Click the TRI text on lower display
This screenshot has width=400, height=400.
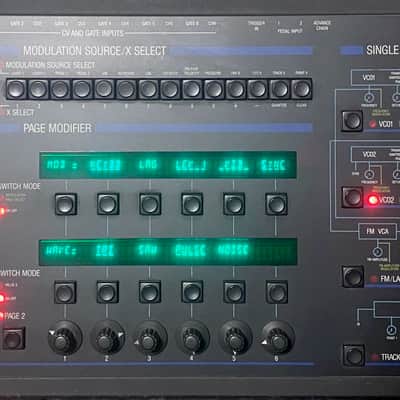click(x=105, y=251)
